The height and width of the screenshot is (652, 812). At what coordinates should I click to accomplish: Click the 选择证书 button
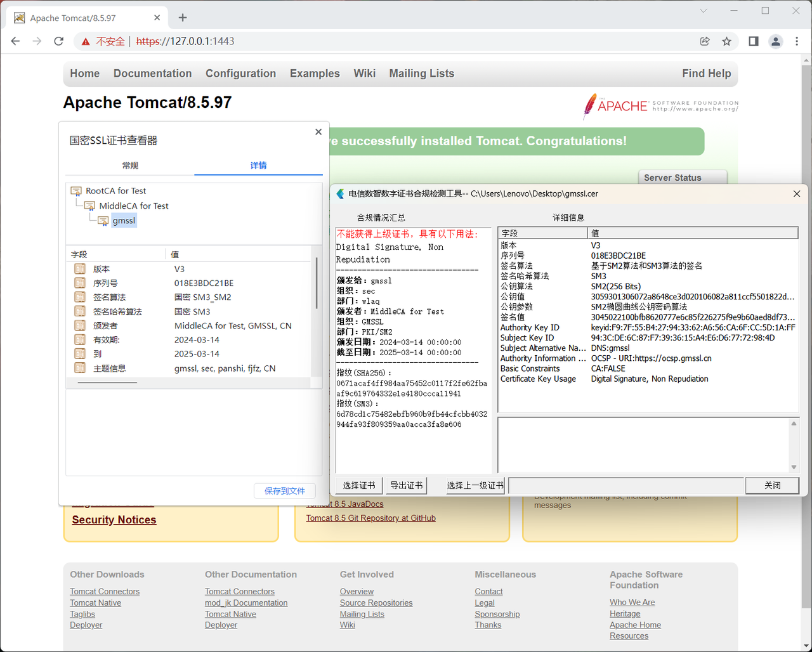[359, 486]
